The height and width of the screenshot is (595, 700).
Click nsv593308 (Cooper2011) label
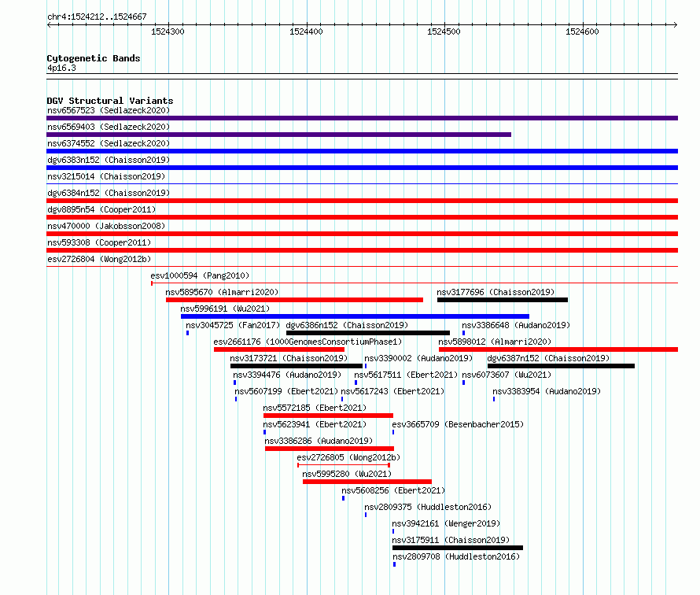tap(99, 242)
